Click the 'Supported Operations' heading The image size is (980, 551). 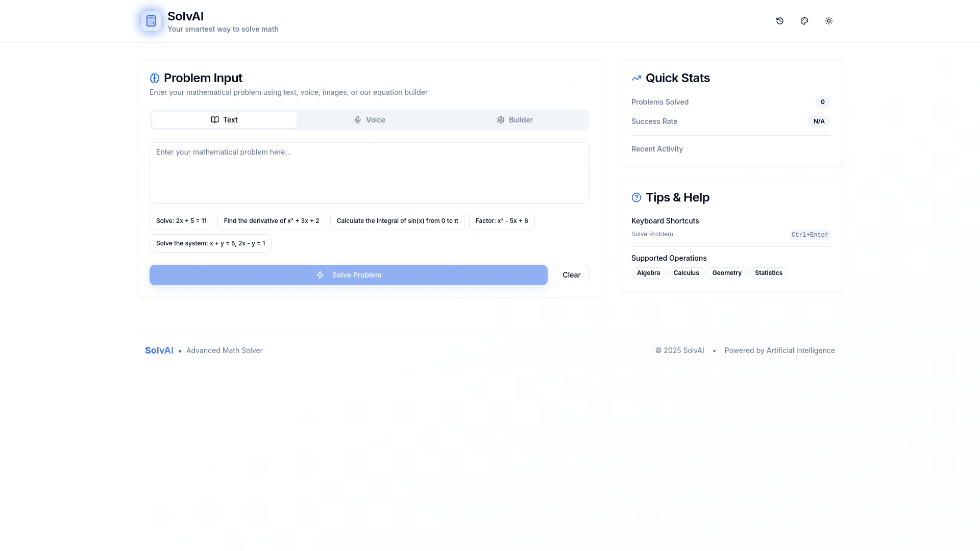[669, 258]
